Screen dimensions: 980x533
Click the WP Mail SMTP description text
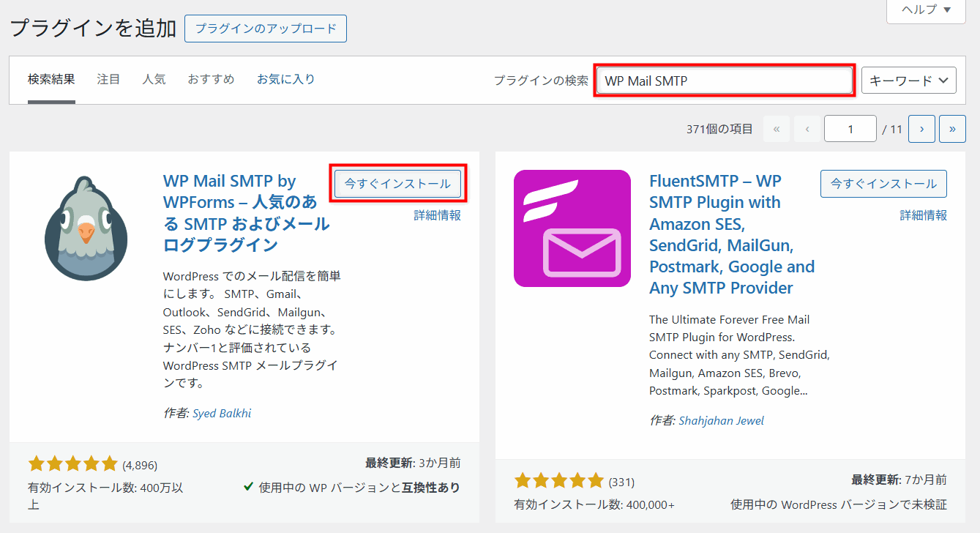[252, 329]
